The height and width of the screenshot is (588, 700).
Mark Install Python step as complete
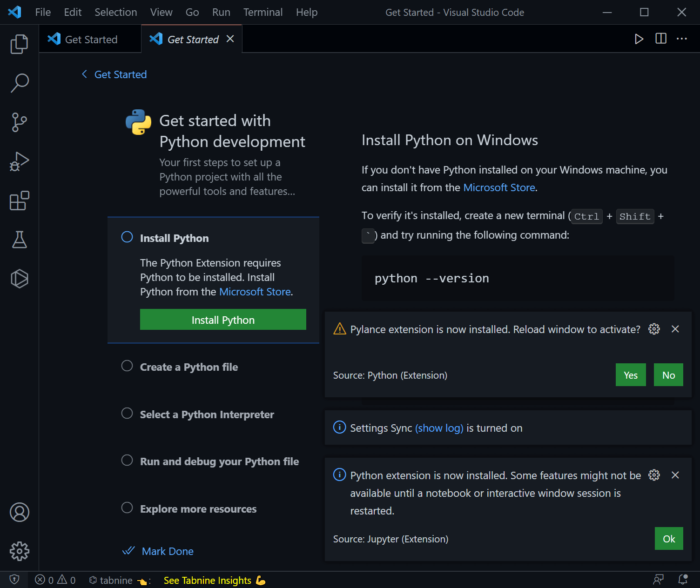(127, 237)
